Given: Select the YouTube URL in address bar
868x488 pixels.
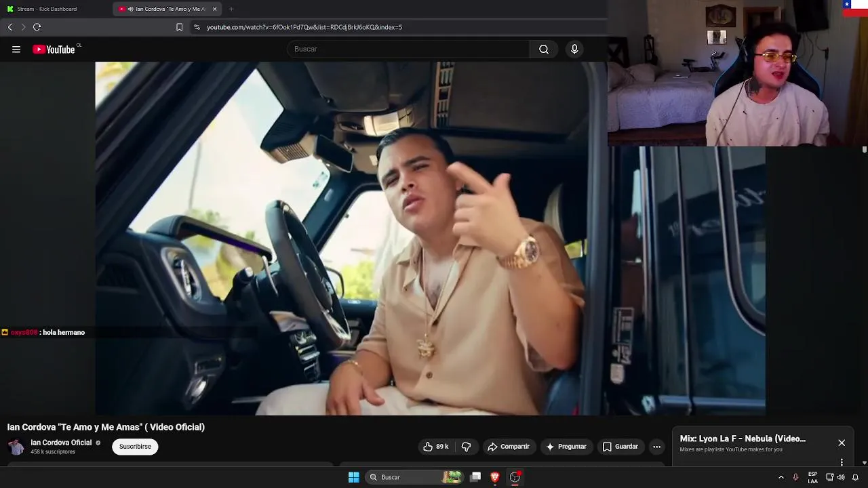Looking at the screenshot, I should 304,27.
